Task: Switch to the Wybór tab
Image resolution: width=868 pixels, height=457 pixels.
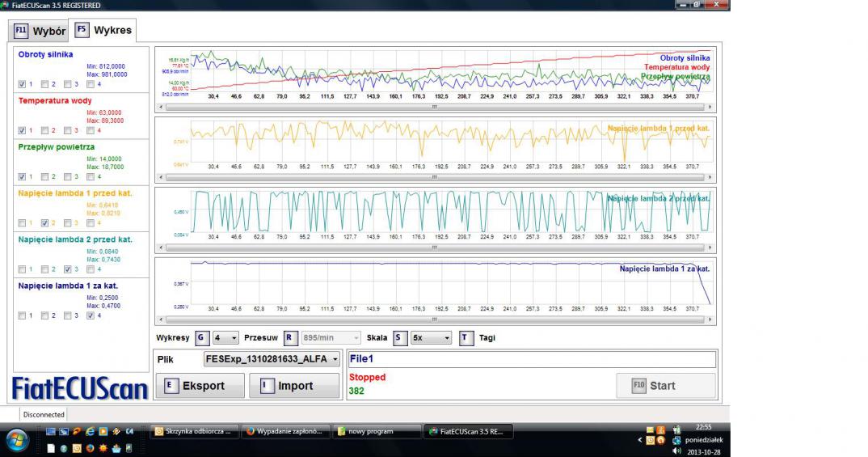Action: point(40,32)
